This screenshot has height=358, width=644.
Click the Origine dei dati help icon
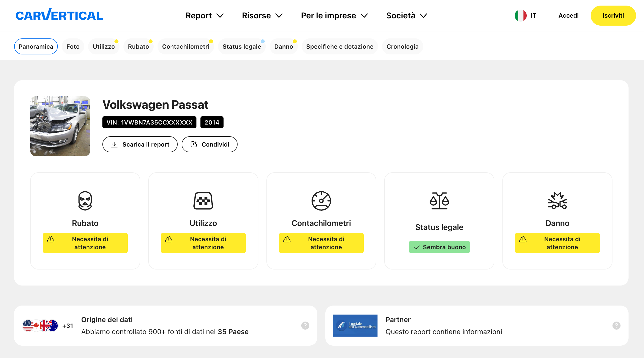click(305, 326)
